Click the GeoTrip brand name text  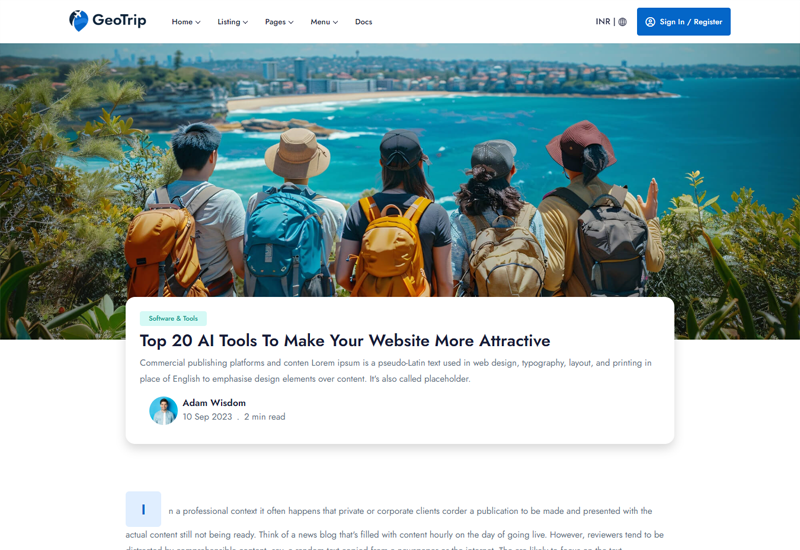(x=119, y=20)
